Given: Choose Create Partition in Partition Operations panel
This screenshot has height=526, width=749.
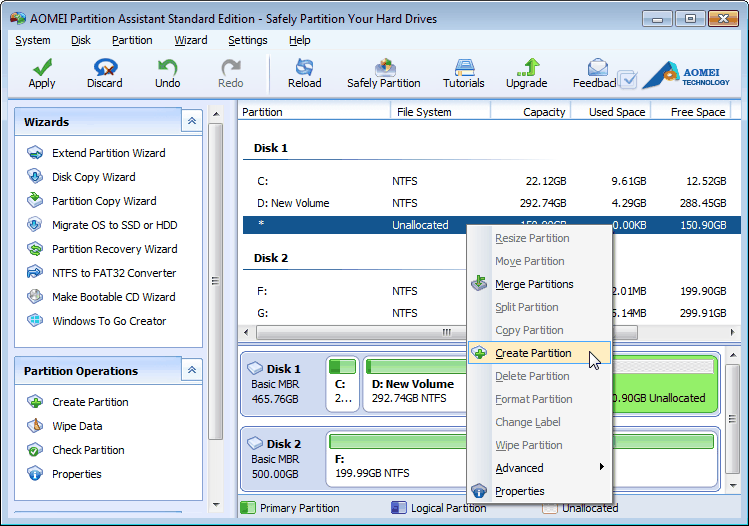Looking at the screenshot, I should pos(90,402).
